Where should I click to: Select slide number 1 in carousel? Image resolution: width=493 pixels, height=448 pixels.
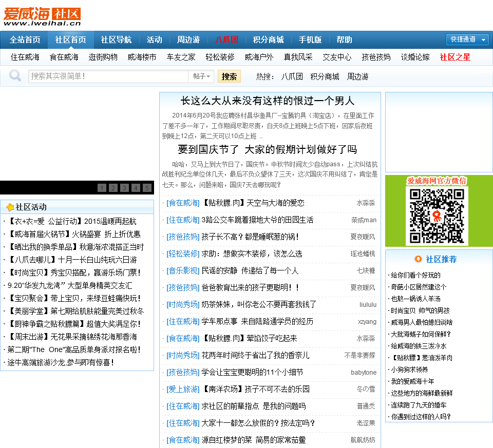pyautogui.click(x=102, y=188)
